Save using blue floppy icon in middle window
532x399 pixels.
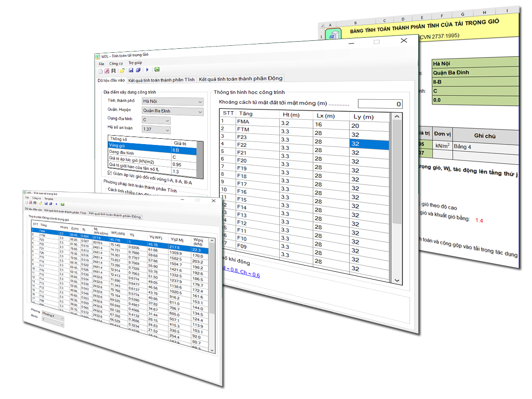[x=131, y=70]
